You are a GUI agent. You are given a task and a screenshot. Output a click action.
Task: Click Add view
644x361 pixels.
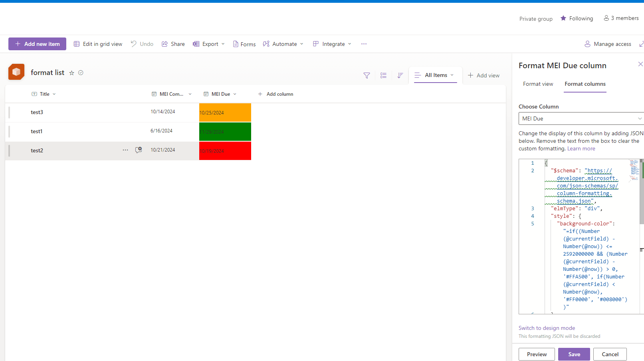pos(483,75)
